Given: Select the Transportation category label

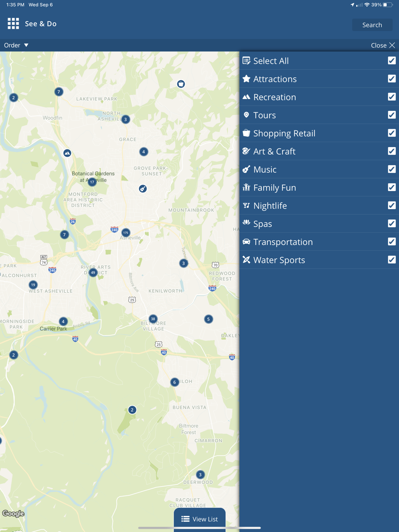Looking at the screenshot, I should point(283,242).
